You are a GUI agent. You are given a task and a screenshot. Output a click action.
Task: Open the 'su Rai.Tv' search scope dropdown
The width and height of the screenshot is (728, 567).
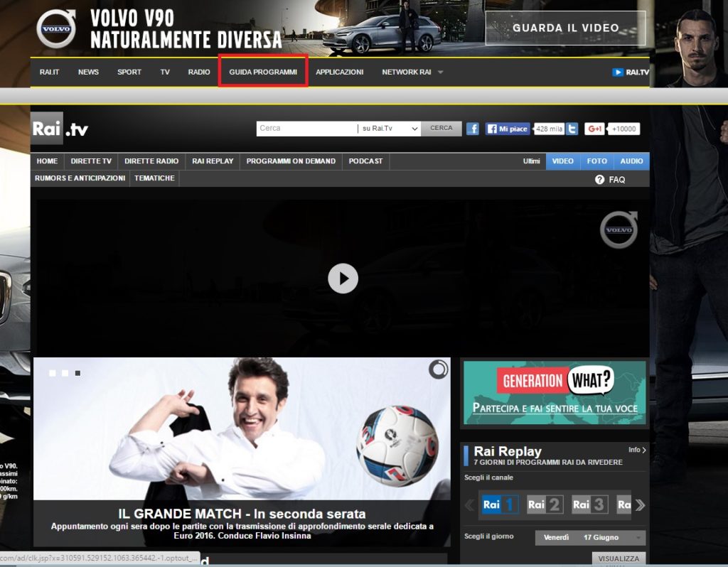tap(388, 129)
